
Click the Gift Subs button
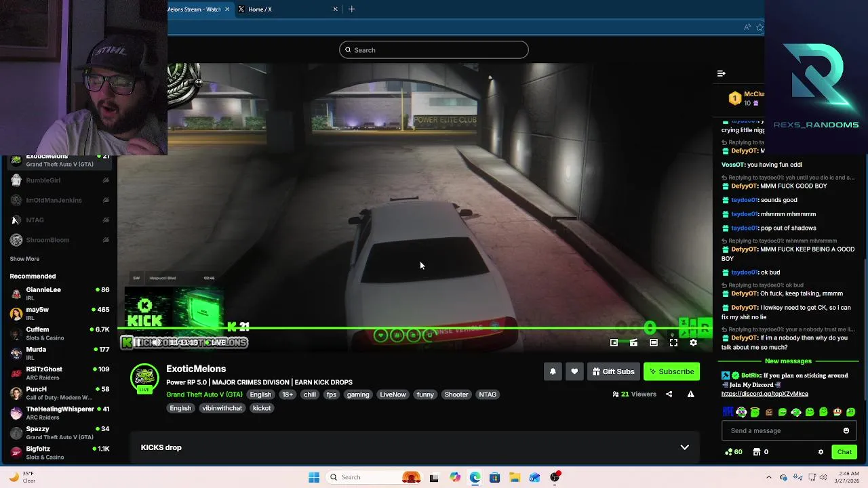613,371
